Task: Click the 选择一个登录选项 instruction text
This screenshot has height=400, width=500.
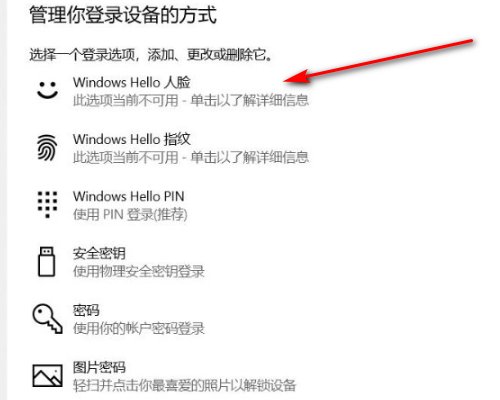Action: (x=82, y=54)
